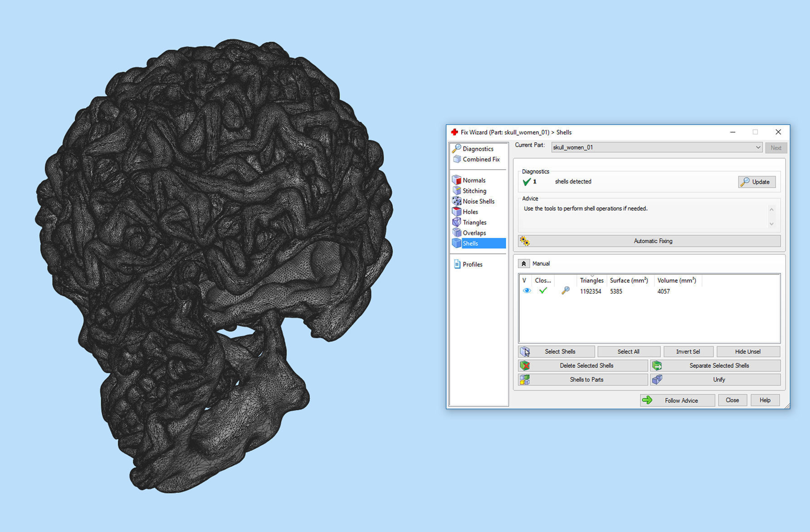Click Shells to Parts button
The width and height of the screenshot is (810, 532).
(x=583, y=380)
